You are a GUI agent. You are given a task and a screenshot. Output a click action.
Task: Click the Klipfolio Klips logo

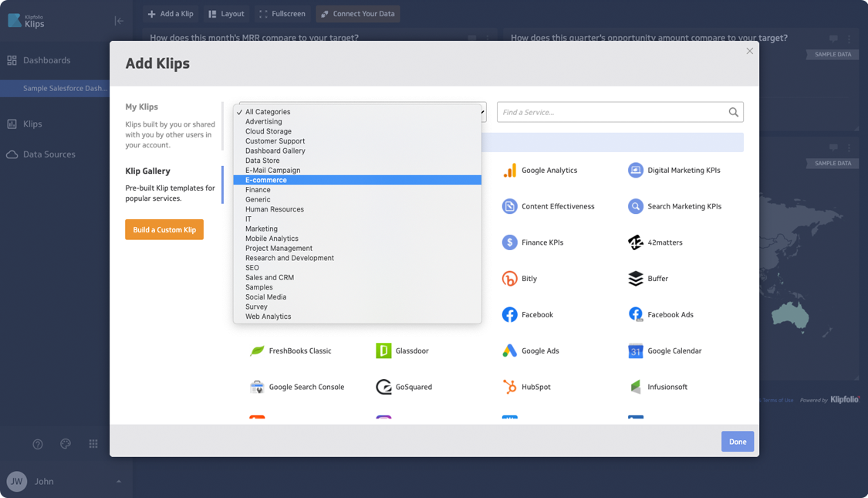(26, 21)
